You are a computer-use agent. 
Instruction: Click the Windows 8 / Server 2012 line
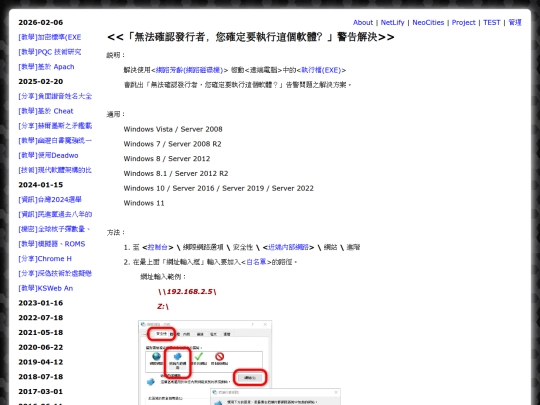[x=167, y=159]
